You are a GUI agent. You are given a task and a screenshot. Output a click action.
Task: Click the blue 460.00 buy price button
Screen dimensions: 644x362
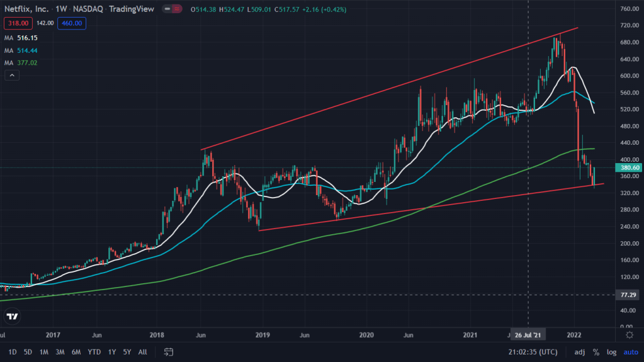pyautogui.click(x=71, y=23)
